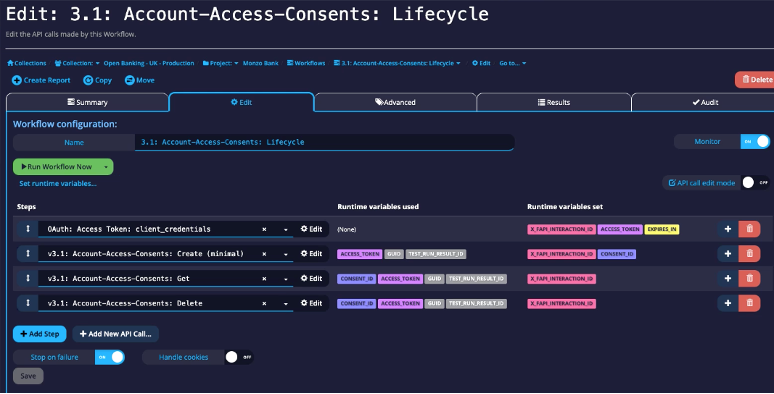The width and height of the screenshot is (774, 394).
Task: Edit the Account-Access-Consents Get step
Action: tap(311, 278)
